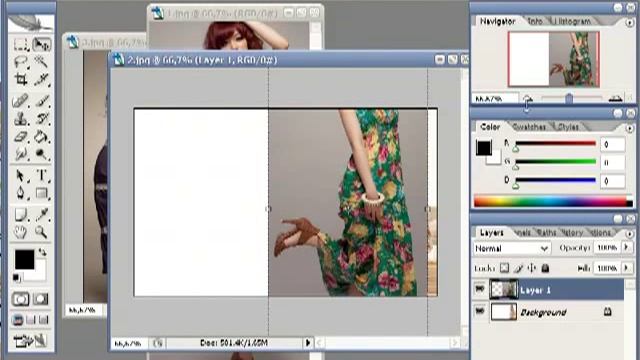Toggle lock image pixels brush icon
The width and height of the screenshot is (640, 360).
[x=518, y=268]
